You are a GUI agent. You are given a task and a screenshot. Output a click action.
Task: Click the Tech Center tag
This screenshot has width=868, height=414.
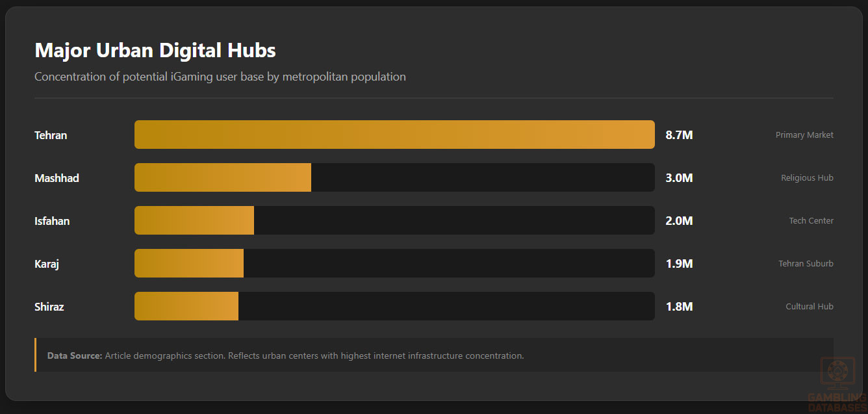click(x=811, y=221)
